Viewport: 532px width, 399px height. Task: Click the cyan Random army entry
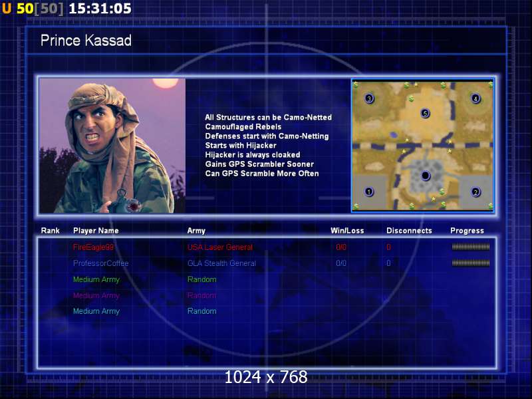202,311
